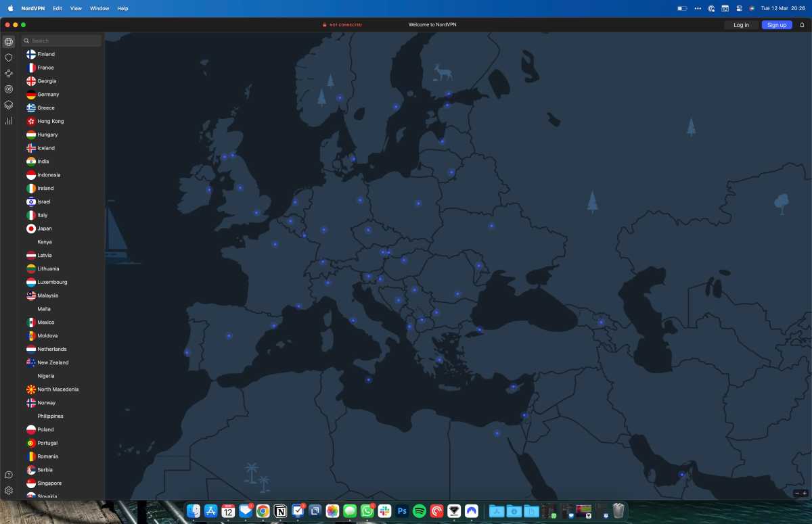Click the Hong Kong flag icon
Screen dimensions: 812x524
pyautogui.click(x=31, y=121)
